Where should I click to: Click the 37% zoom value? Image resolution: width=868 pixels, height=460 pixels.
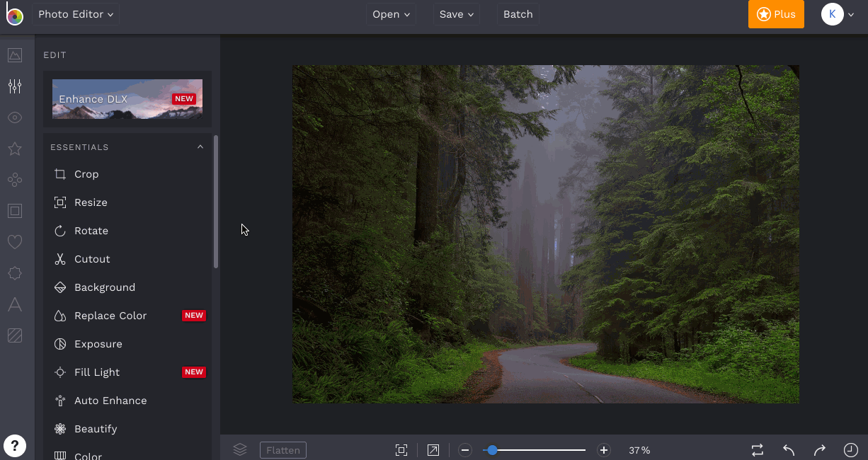pos(639,450)
